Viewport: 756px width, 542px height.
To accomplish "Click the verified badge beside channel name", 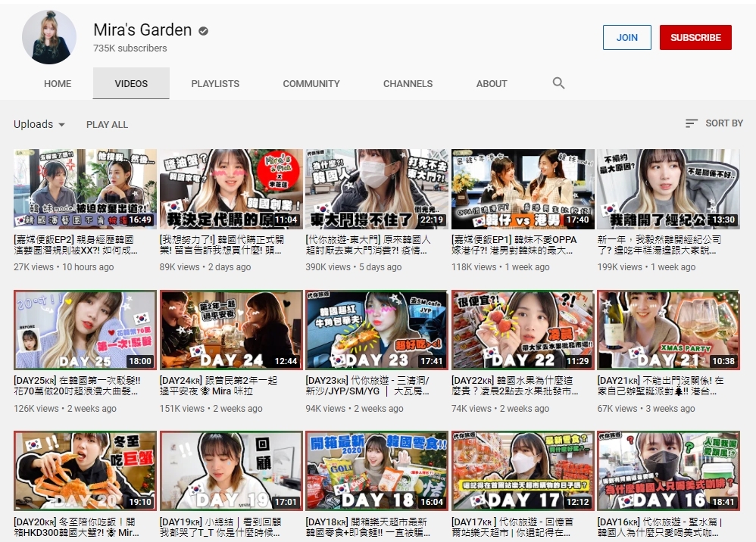I will pos(204,31).
